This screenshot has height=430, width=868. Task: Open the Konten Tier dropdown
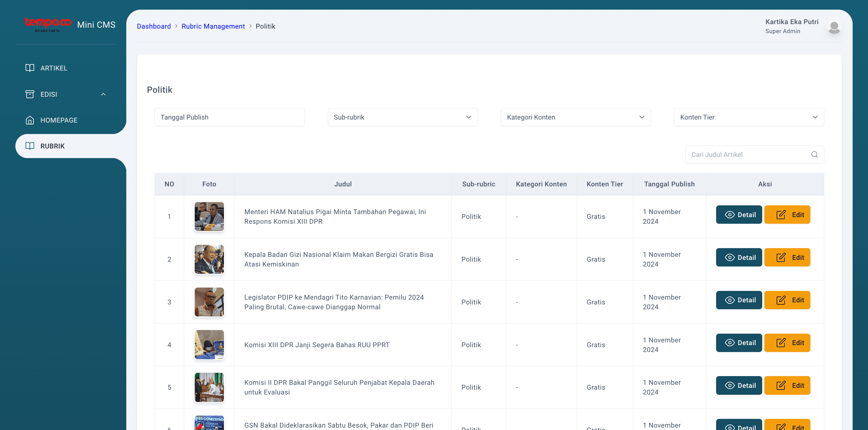pyautogui.click(x=749, y=117)
